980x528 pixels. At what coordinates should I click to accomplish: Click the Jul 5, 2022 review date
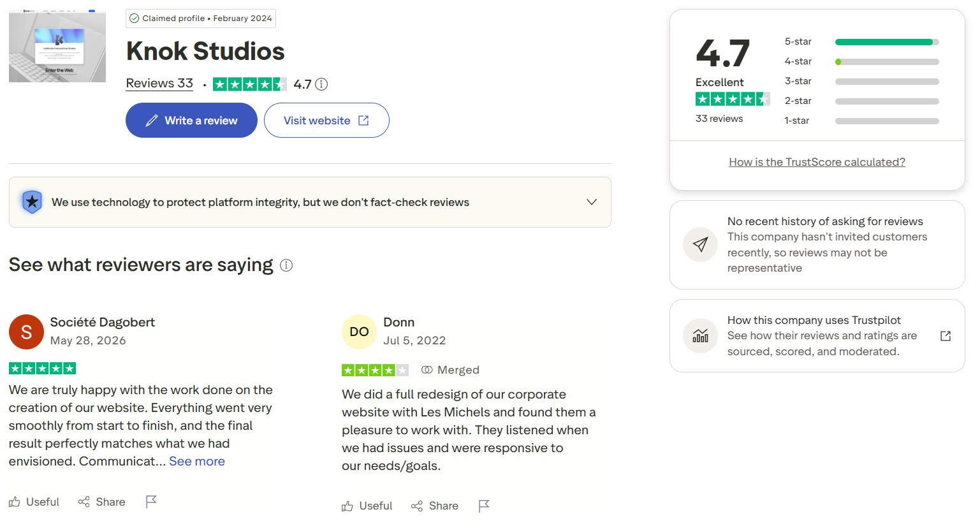pos(414,341)
